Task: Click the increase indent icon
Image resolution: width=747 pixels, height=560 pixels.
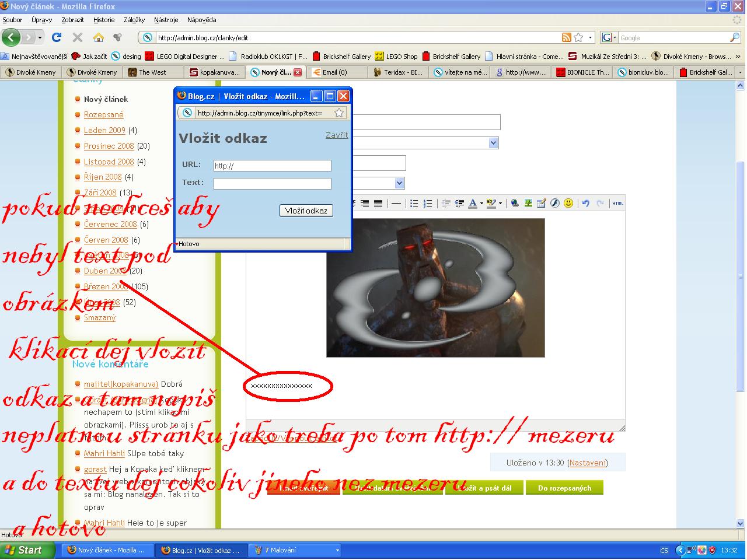Action: (459, 203)
